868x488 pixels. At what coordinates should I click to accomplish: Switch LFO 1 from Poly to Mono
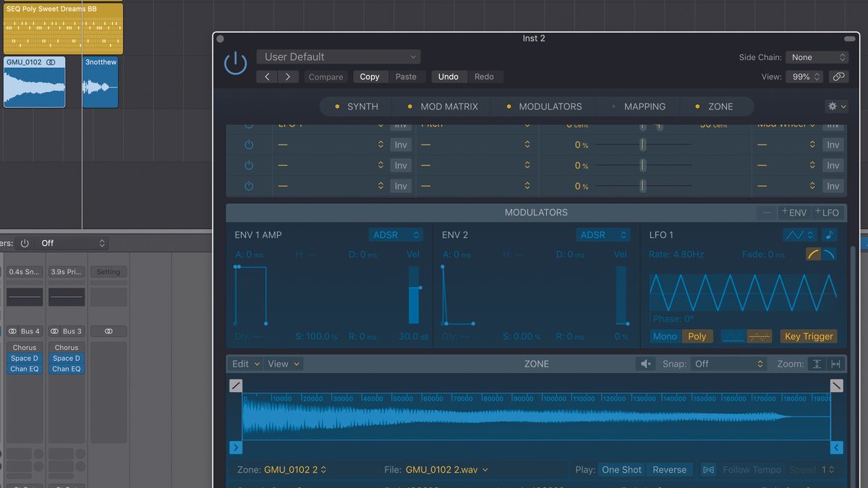point(665,335)
